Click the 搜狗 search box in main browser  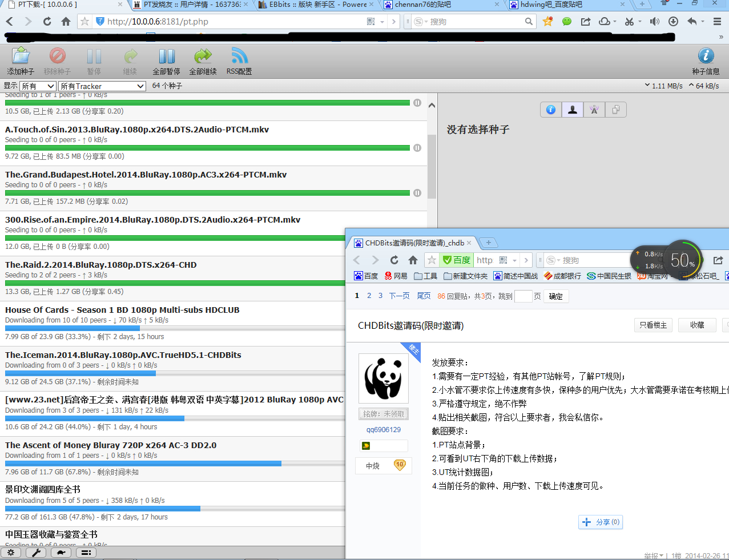tap(474, 22)
